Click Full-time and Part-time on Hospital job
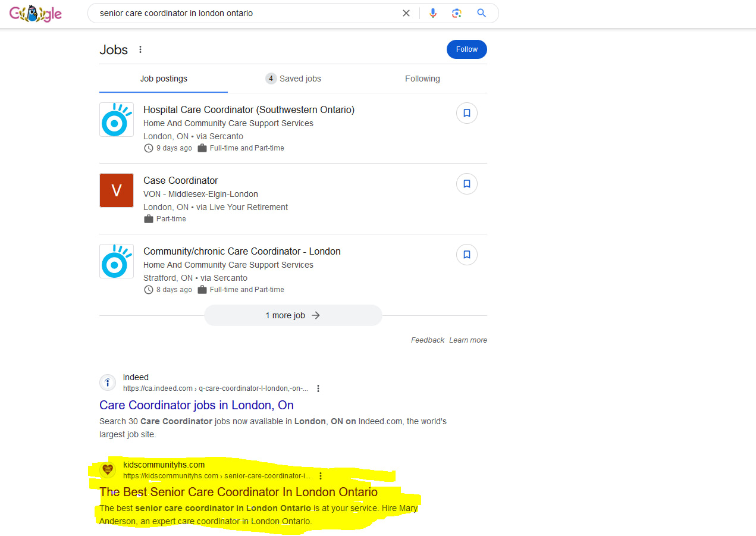The image size is (756, 536). pos(247,148)
